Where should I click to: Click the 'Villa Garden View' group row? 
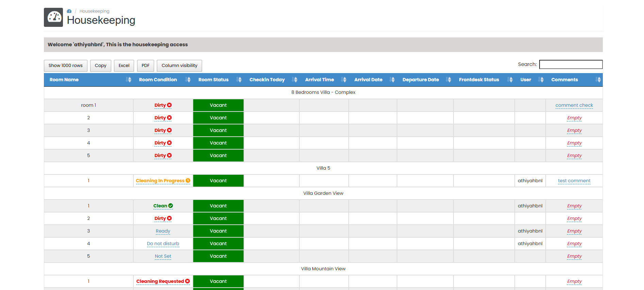coord(323,193)
